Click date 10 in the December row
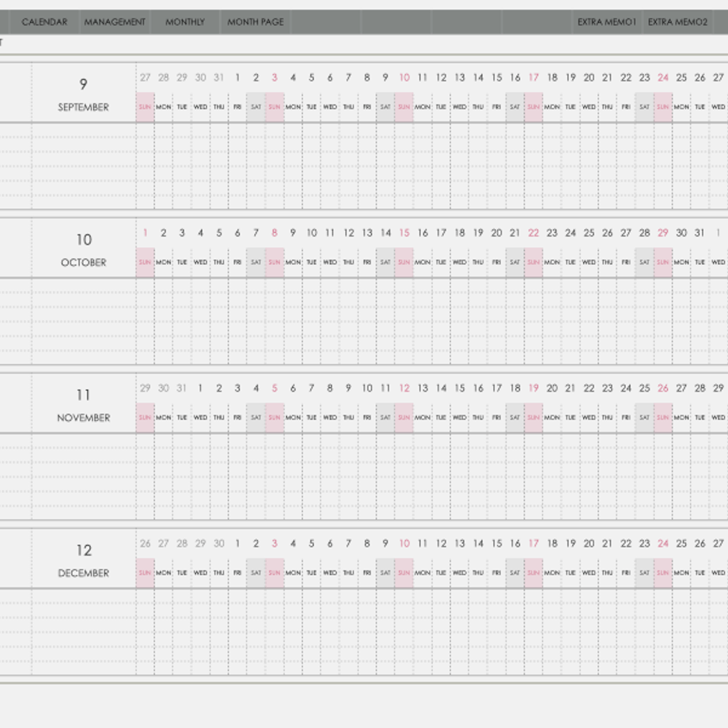The width and height of the screenshot is (728, 728). click(x=404, y=543)
